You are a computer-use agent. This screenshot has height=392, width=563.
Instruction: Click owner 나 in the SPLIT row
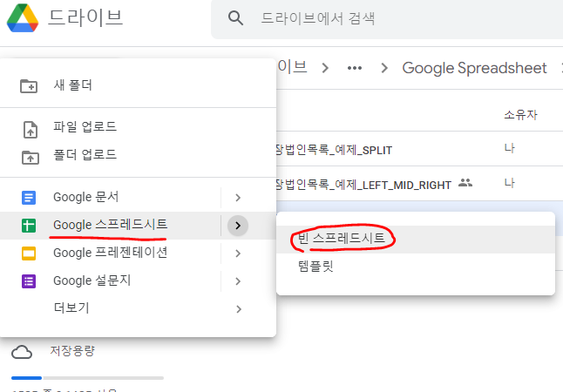(x=510, y=148)
